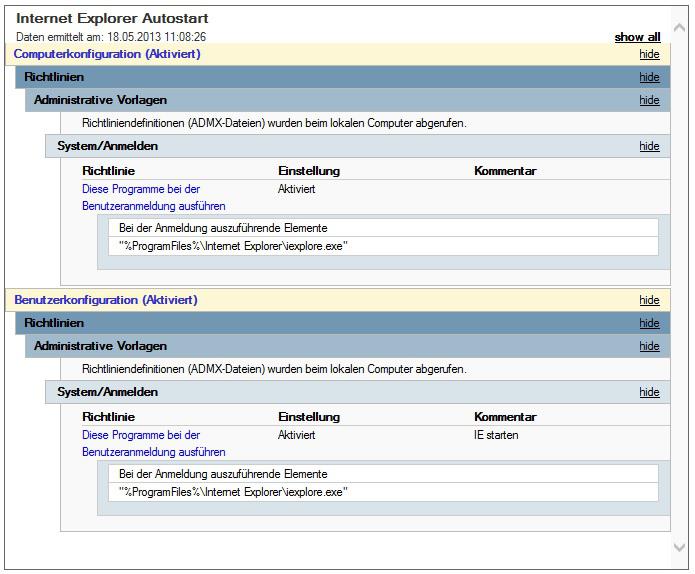
Task: Click the 'IE starten' comment cell
Action: 496,435
